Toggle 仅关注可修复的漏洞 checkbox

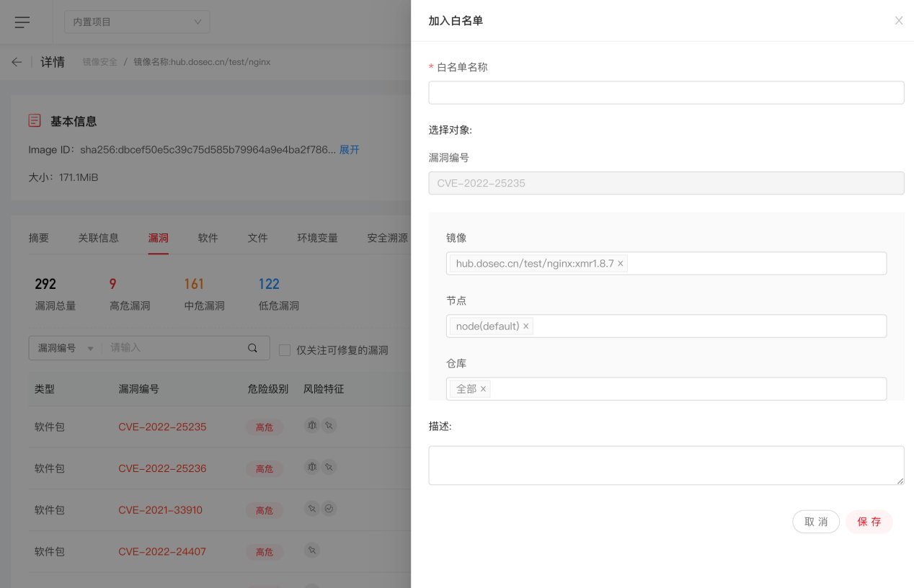285,350
